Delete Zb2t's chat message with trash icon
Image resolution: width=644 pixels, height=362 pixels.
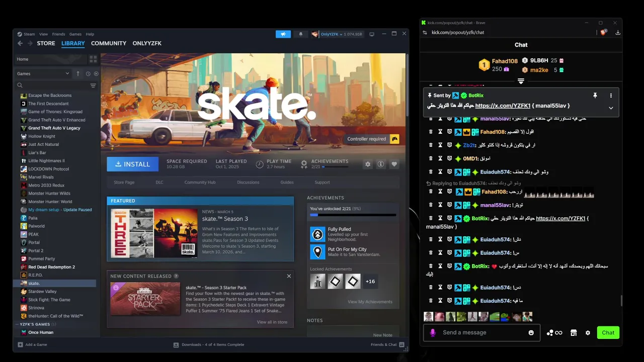(431, 145)
